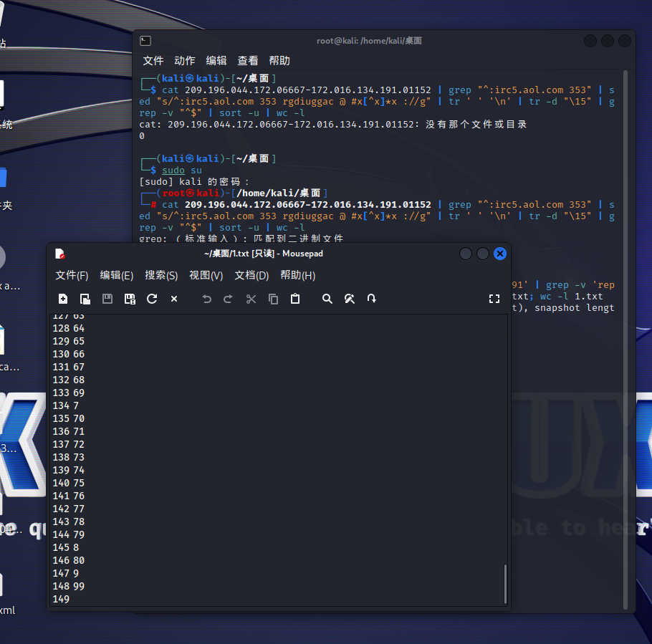652x644 pixels.
Task: Open 编辑(E) menu in Mousepad
Action: pyautogui.click(x=116, y=275)
